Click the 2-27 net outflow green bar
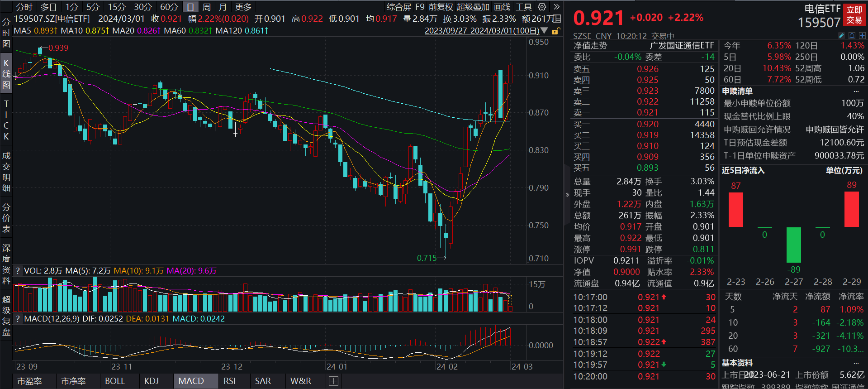The width and height of the screenshot is (868, 389). 794,245
